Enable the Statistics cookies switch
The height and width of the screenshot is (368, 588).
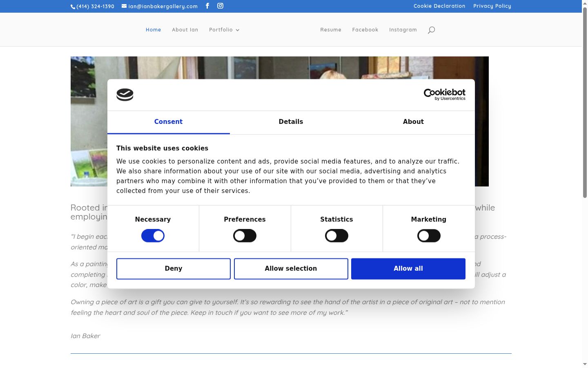coord(336,236)
